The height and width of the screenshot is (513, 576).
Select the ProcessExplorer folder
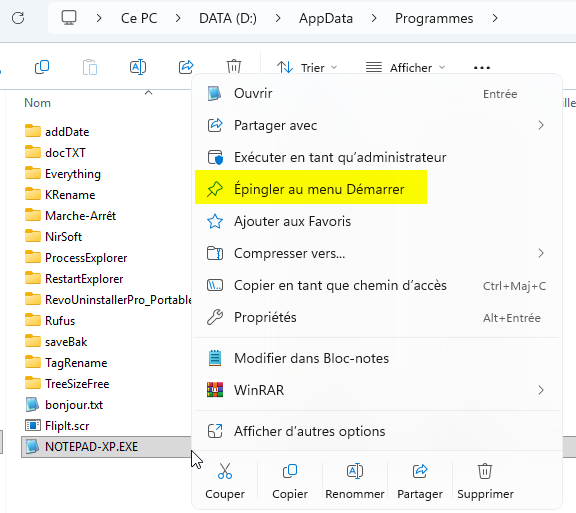(76, 258)
